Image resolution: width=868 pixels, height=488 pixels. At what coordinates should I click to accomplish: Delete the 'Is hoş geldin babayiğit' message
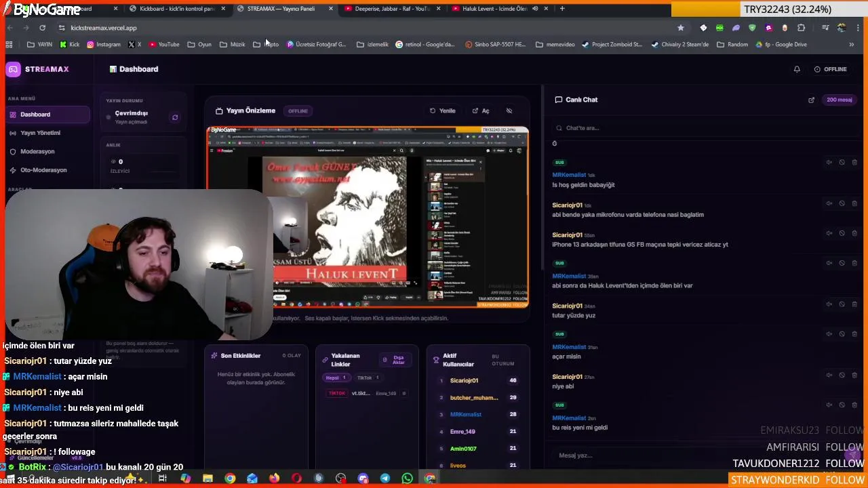pyautogui.click(x=854, y=163)
